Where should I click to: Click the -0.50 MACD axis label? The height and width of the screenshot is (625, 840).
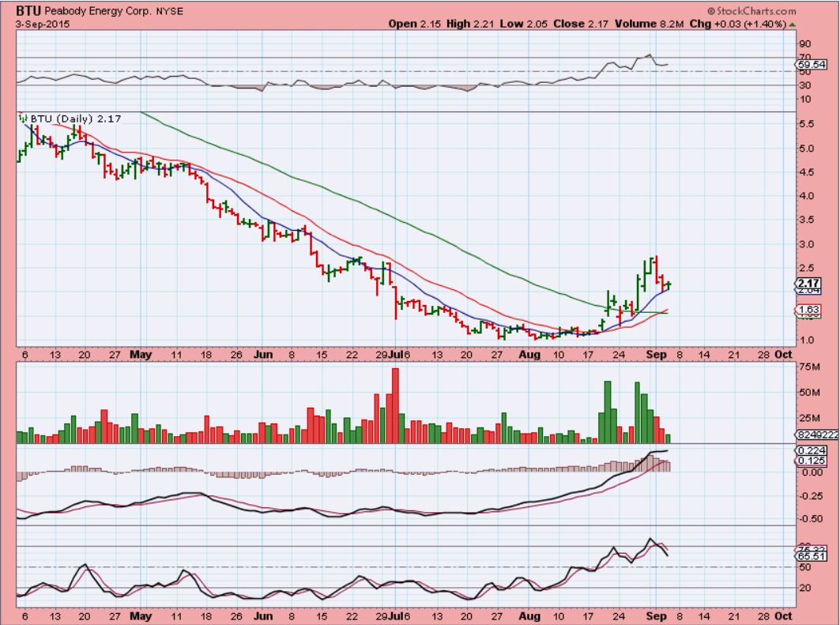pos(810,519)
